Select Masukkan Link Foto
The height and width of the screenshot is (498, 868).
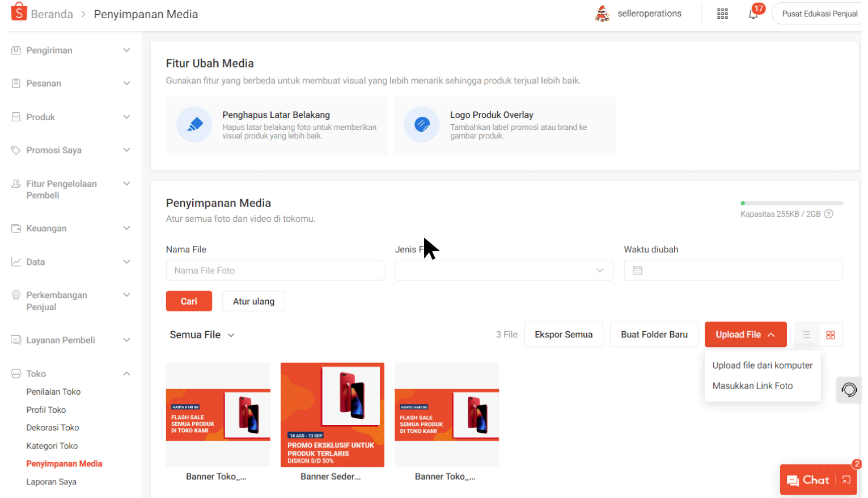pos(752,386)
